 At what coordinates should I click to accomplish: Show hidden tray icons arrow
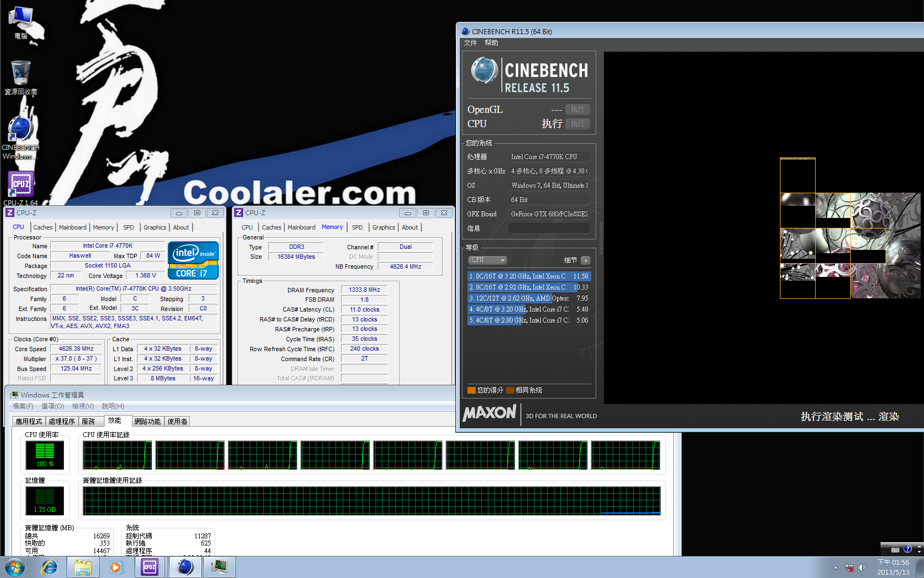[x=835, y=568]
